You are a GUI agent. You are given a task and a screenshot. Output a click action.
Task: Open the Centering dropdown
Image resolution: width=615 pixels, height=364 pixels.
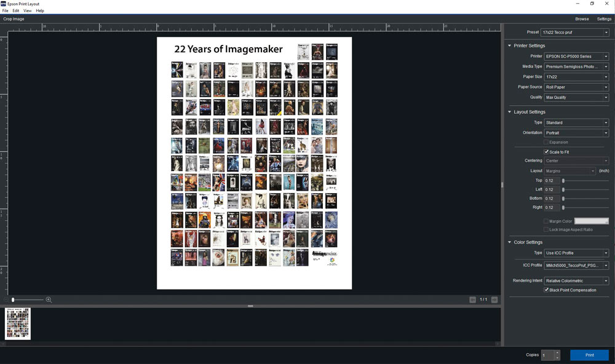click(576, 161)
